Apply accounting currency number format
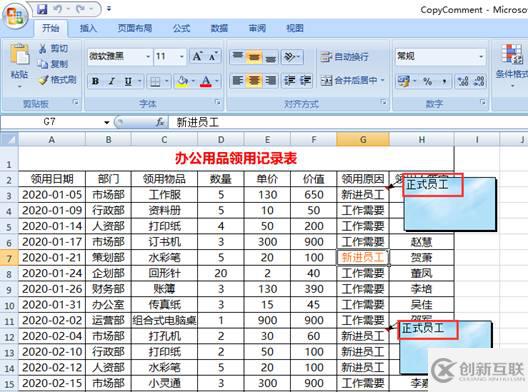This screenshot has height=392, width=528. tap(403, 81)
